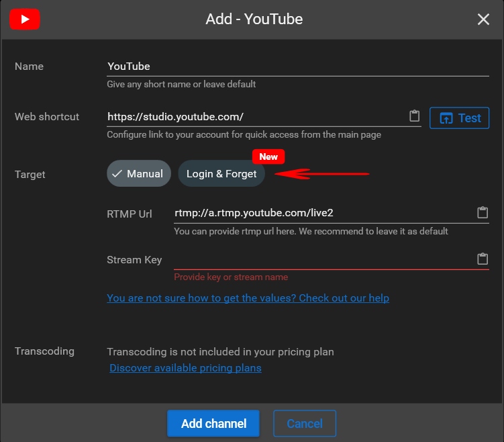Click the paste icon for Web shortcut
This screenshot has width=504, height=442.
coord(415,116)
